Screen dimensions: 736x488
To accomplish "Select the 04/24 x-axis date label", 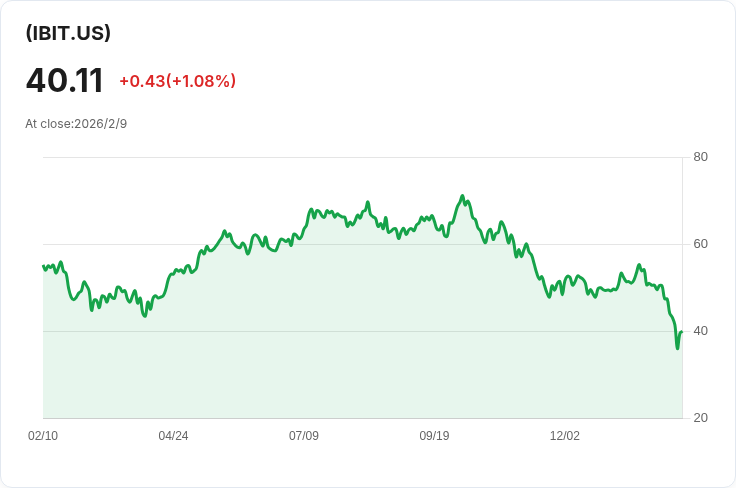I will tap(173, 436).
